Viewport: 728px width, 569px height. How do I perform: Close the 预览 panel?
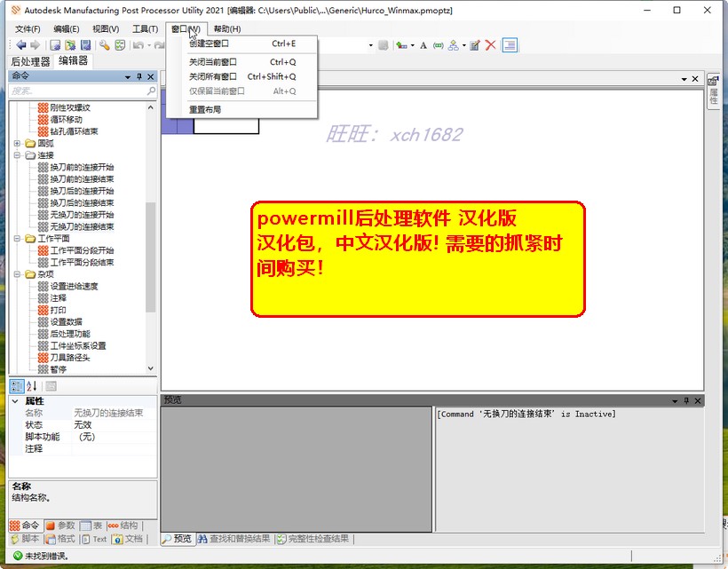697,400
